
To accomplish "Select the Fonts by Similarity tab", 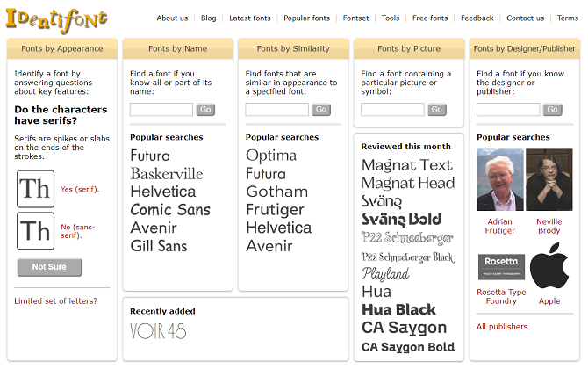I will pyautogui.click(x=293, y=49).
